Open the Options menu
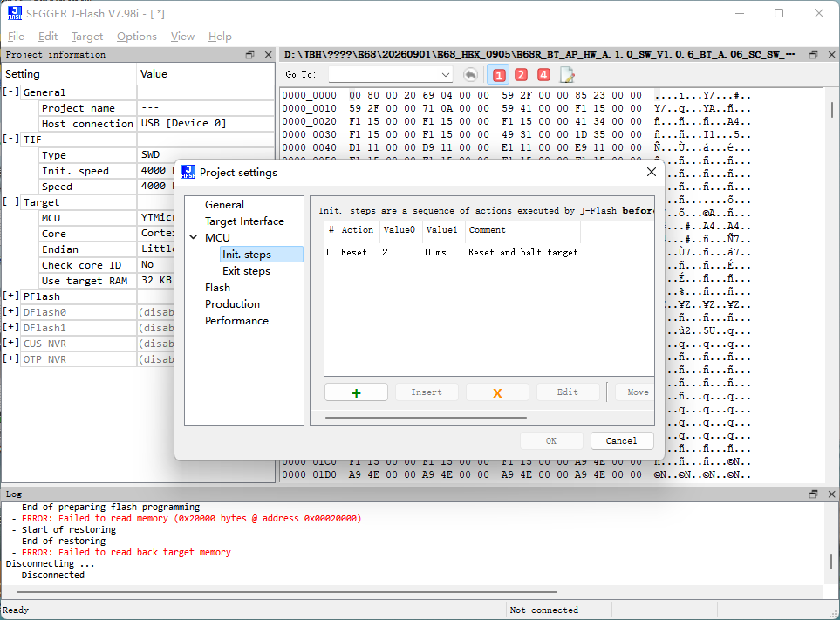 point(137,37)
